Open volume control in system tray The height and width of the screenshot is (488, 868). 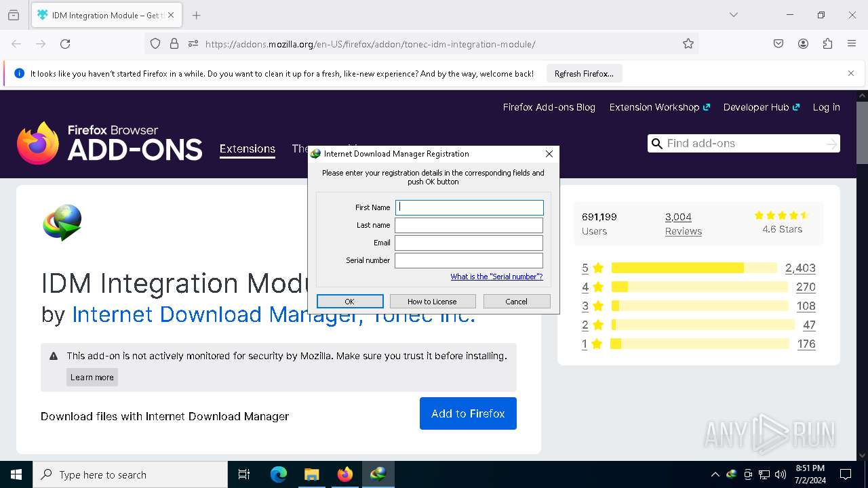[x=781, y=474]
